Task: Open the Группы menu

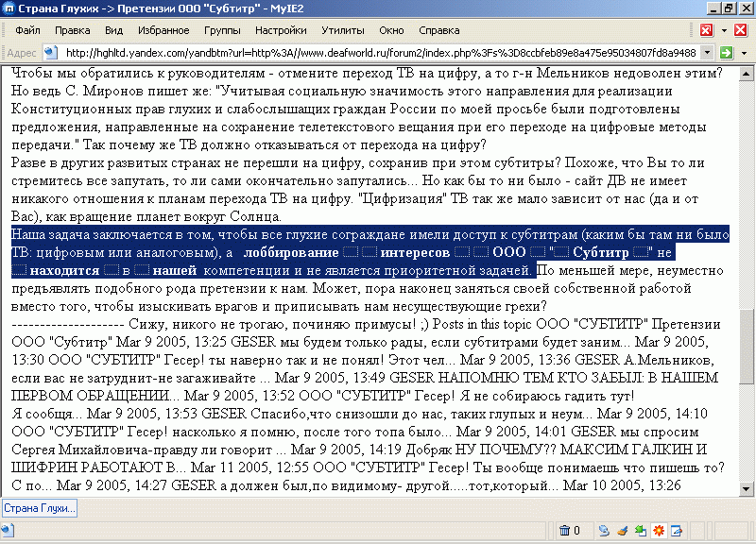Action: [222, 30]
